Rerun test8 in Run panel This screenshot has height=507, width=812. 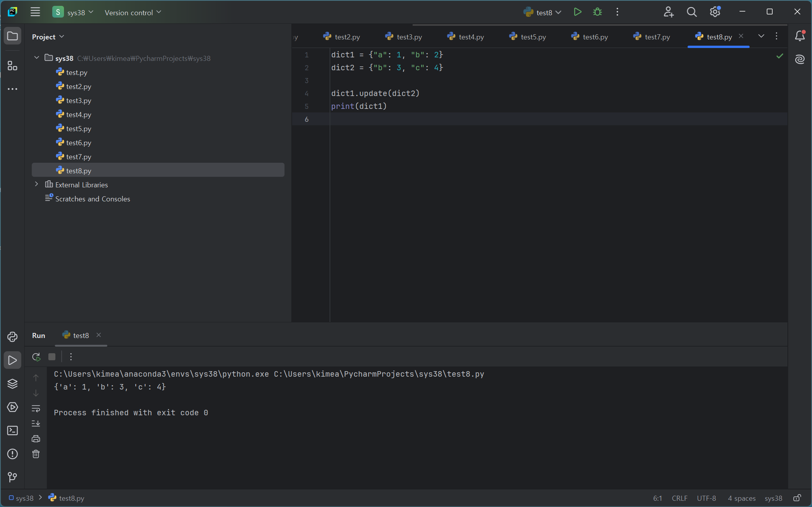point(36,357)
